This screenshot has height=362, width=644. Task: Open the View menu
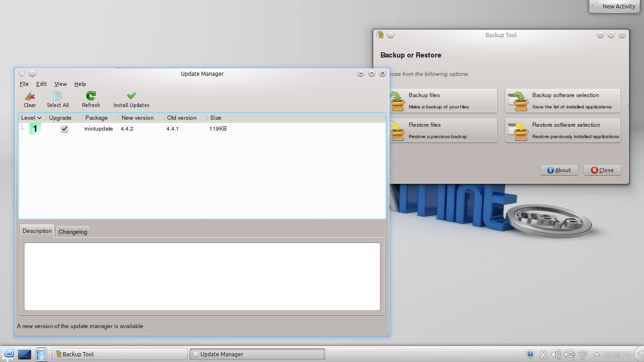click(x=61, y=84)
